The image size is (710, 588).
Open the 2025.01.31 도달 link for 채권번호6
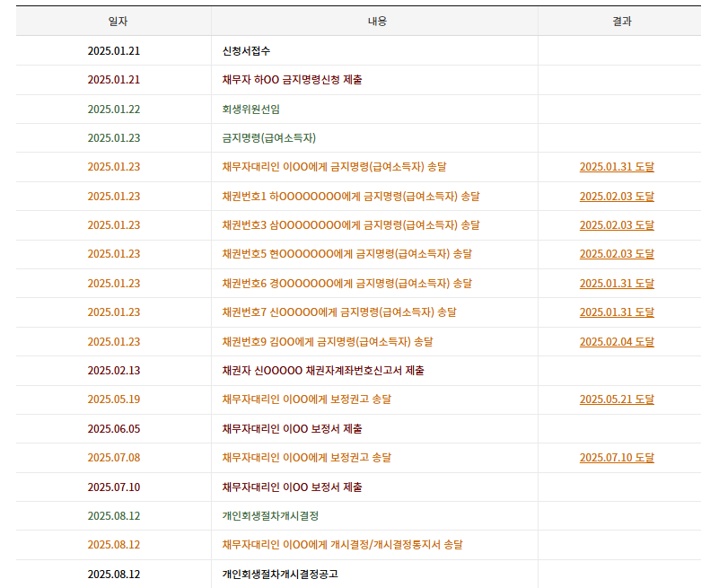click(617, 283)
